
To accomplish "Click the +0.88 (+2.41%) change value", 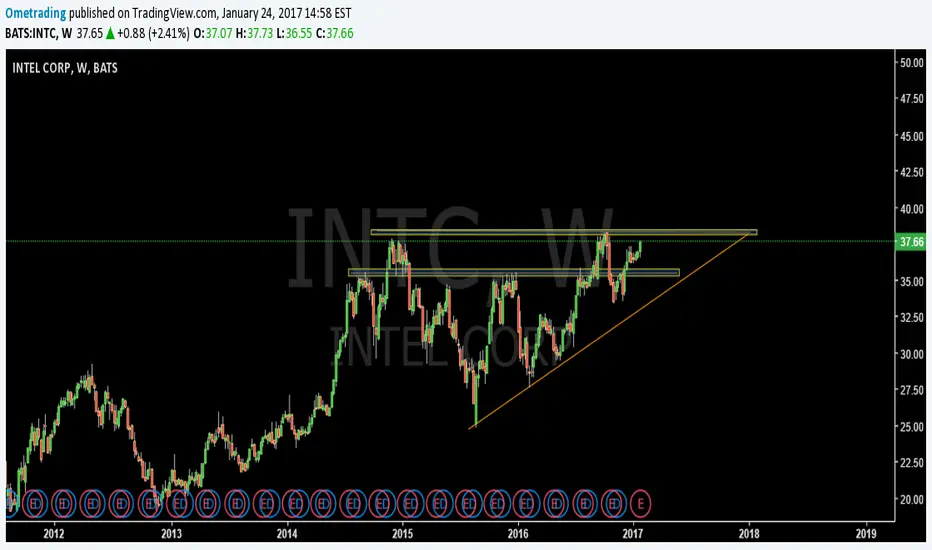I will pyautogui.click(x=153, y=33).
